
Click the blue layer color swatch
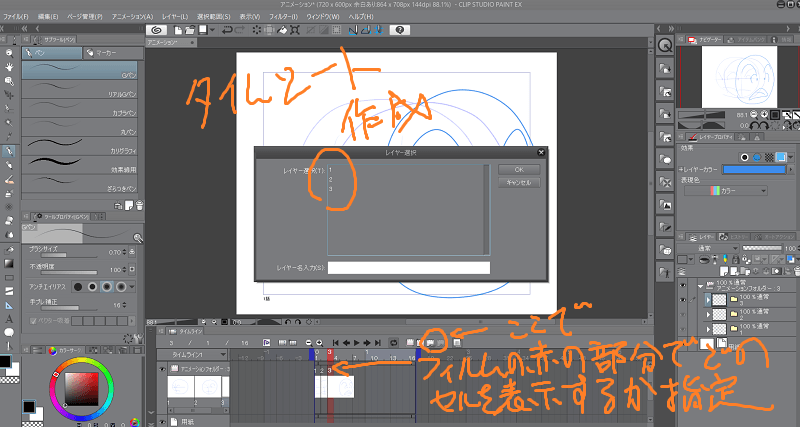click(x=751, y=171)
